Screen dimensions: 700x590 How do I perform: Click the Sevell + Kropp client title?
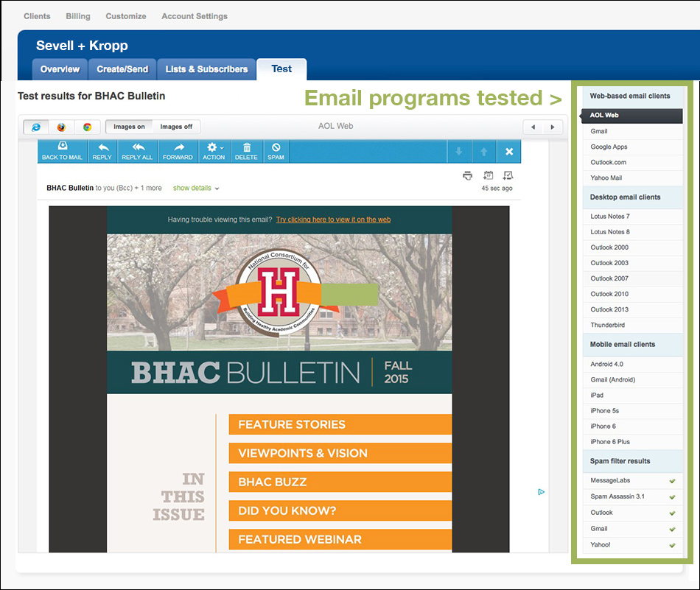(x=82, y=46)
